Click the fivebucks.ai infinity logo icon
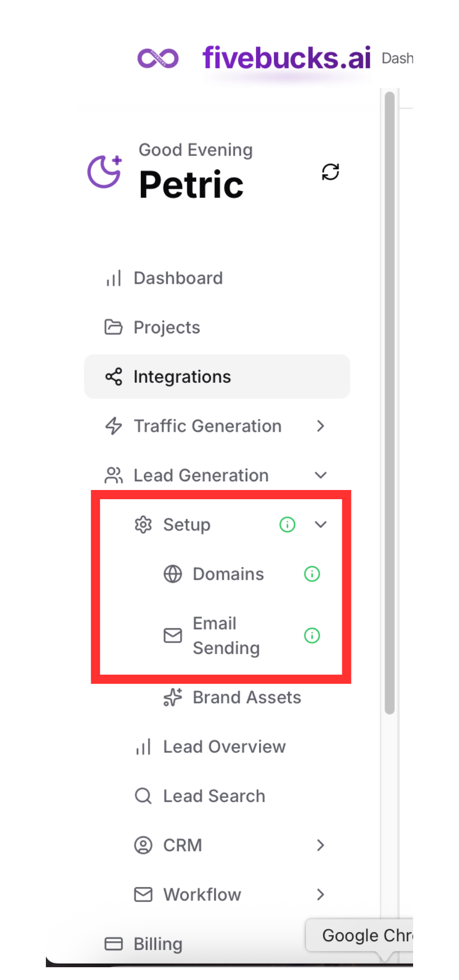This screenshot has width=459, height=980. click(158, 58)
